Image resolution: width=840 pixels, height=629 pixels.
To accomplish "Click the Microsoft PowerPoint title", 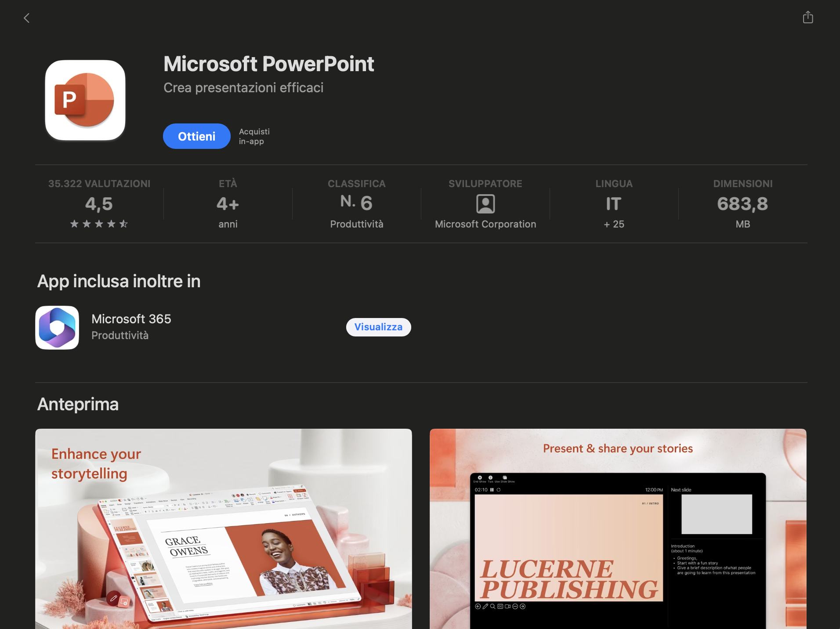I will tap(269, 64).
